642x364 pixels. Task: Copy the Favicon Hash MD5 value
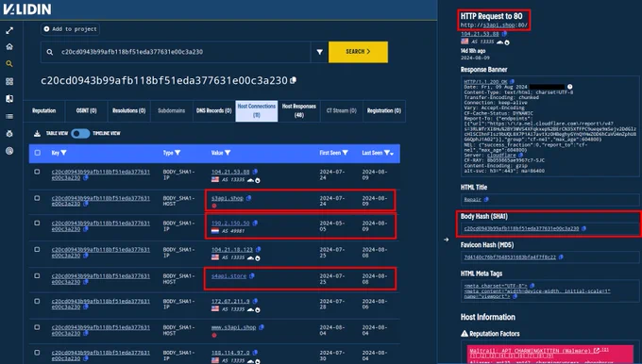[561, 257]
